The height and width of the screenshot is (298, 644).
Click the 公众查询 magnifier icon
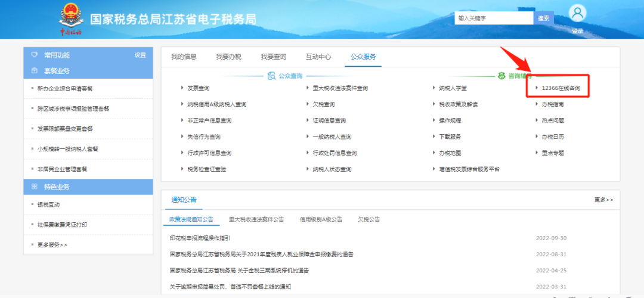271,76
